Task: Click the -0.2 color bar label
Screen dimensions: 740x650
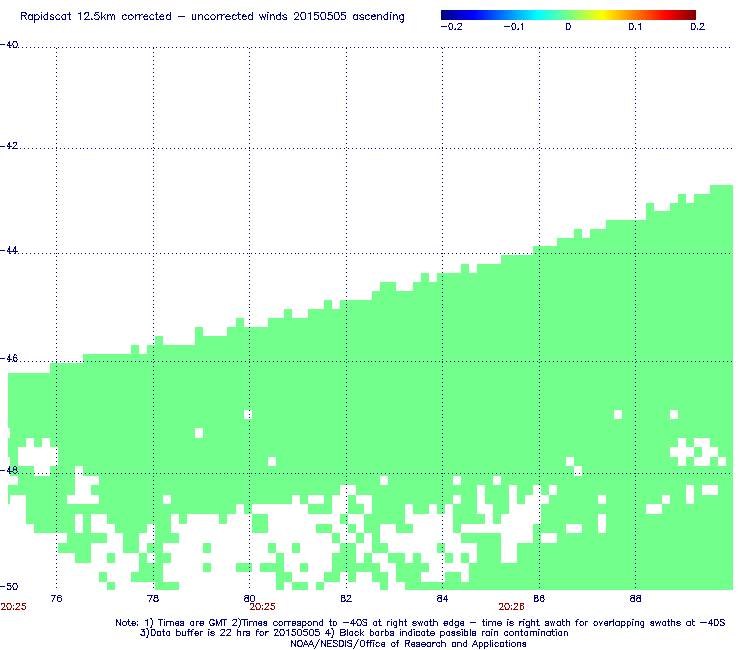Action: (x=452, y=27)
